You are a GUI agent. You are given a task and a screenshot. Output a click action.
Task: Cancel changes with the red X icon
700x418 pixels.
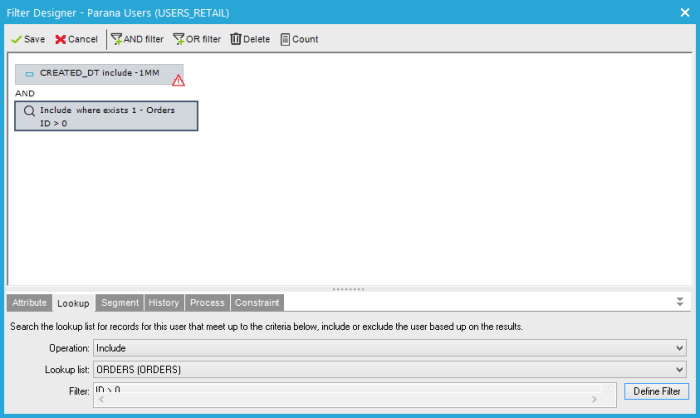click(x=60, y=39)
